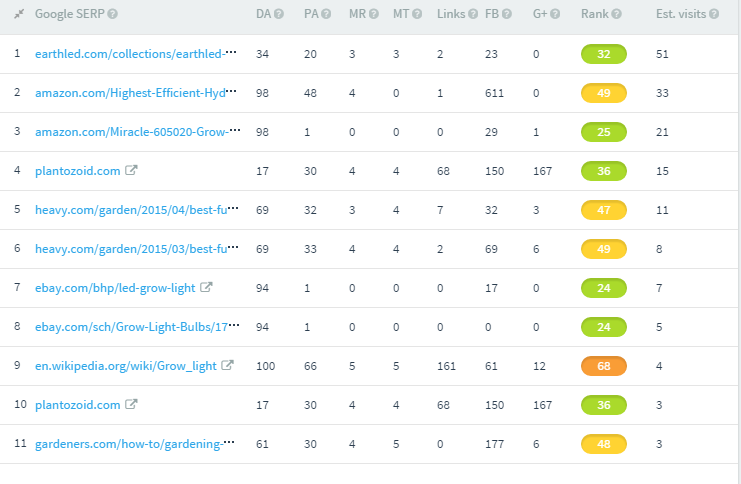Click Links value 161 in Wikipedia row

coord(446,366)
